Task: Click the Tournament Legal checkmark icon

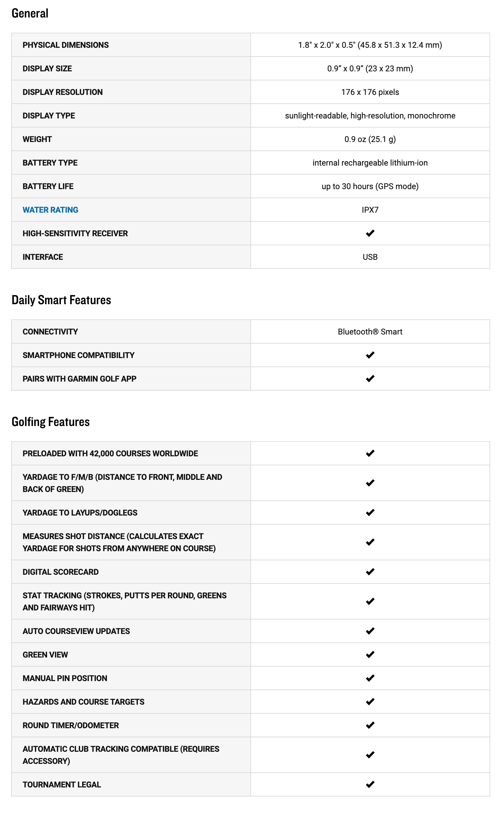Action: point(370,784)
